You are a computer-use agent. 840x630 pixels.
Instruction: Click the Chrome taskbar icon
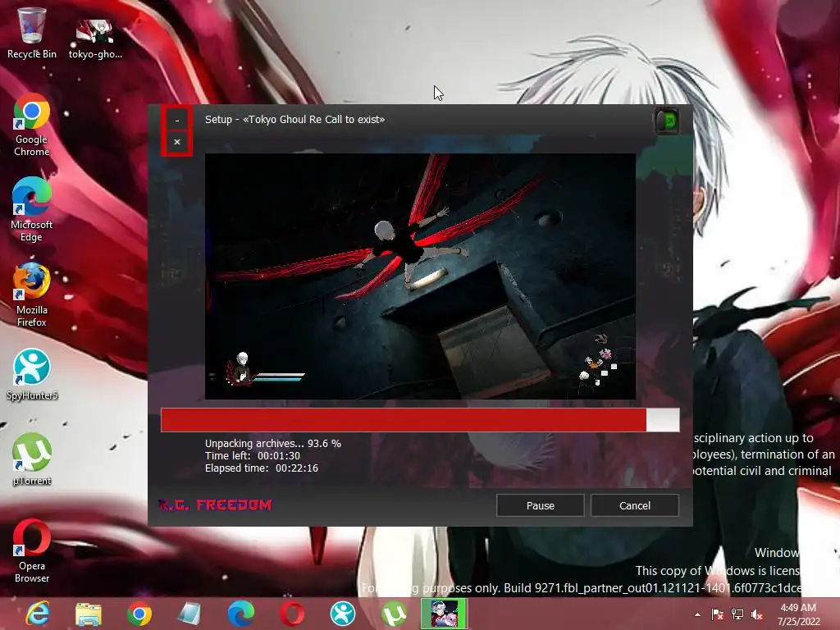click(139, 614)
